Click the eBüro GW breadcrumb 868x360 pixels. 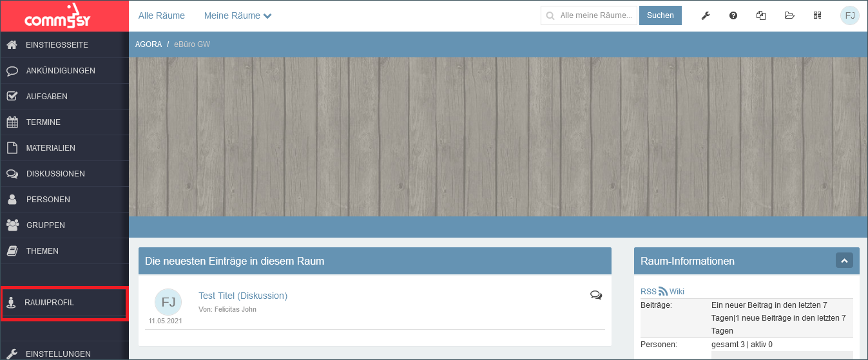pos(192,44)
